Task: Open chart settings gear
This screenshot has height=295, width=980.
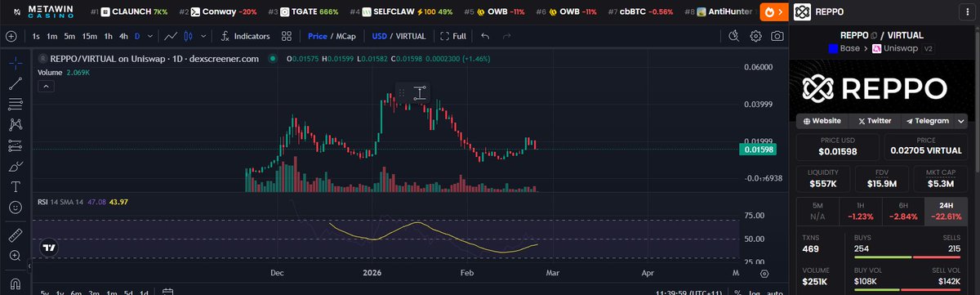Action: [x=756, y=36]
